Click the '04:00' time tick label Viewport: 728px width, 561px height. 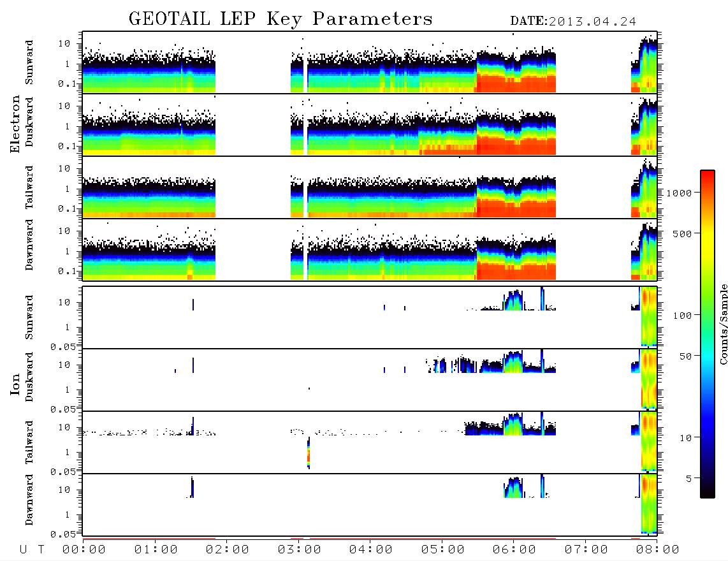pyautogui.click(x=371, y=550)
